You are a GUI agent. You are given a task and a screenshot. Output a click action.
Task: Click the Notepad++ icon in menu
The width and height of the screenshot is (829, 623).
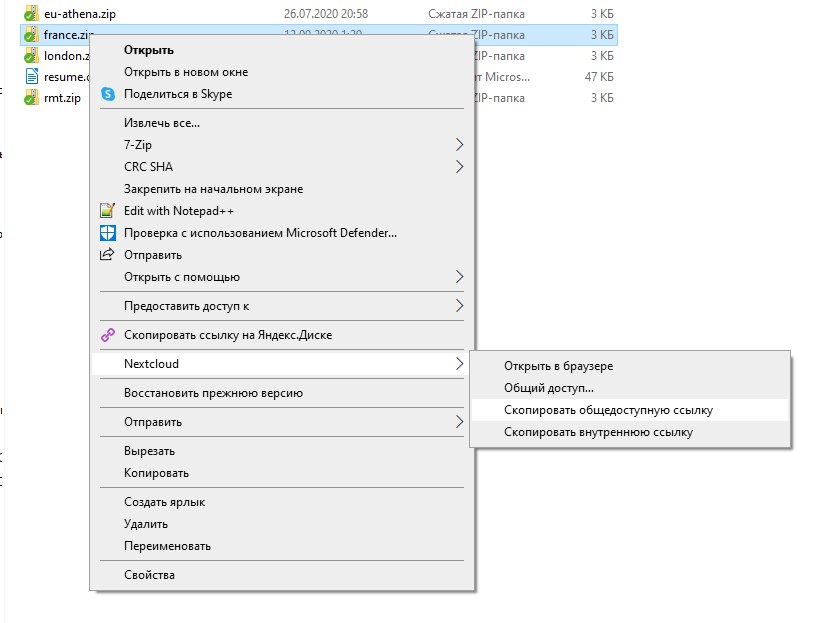107,210
